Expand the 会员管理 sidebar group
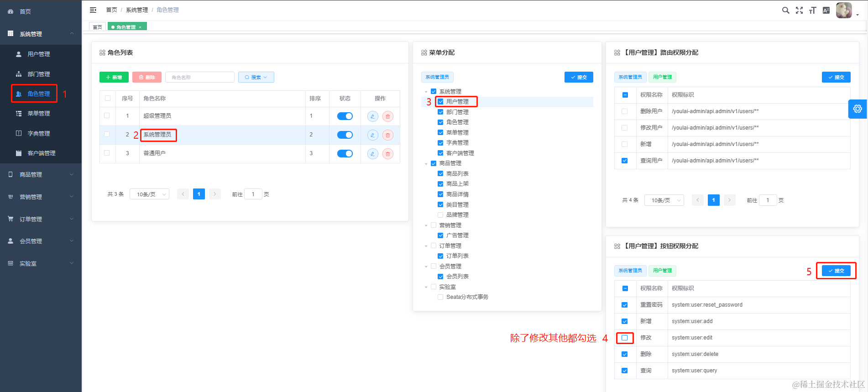This screenshot has width=868, height=392. (x=41, y=241)
